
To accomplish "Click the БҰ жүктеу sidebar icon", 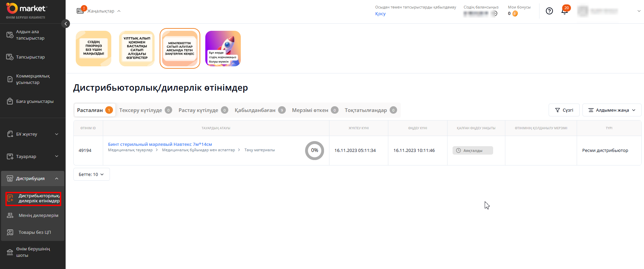I will tap(10, 134).
